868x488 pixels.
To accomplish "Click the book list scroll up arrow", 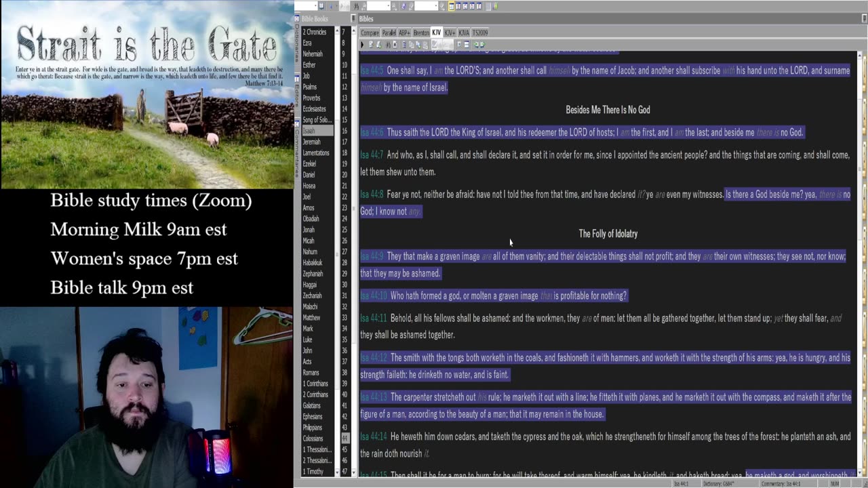I will click(337, 30).
